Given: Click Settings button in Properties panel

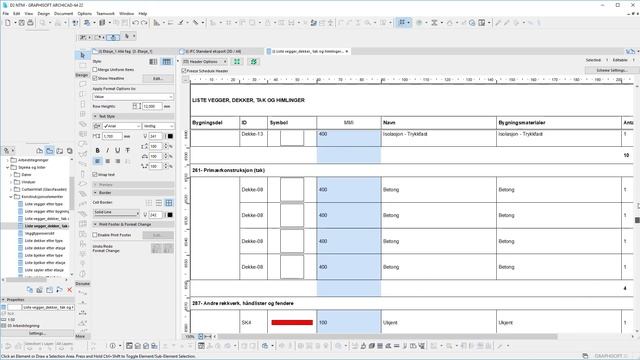Looking at the screenshot, I should pyautogui.click(x=37, y=333).
